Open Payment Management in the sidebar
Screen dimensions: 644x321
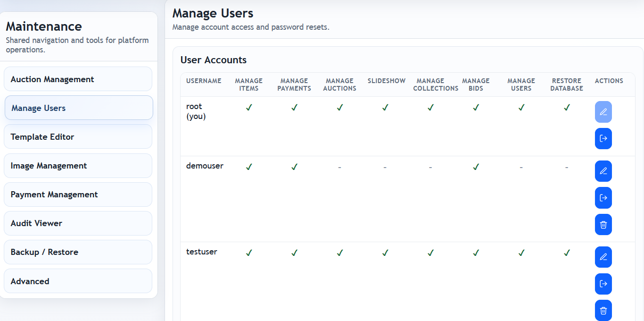(x=78, y=194)
